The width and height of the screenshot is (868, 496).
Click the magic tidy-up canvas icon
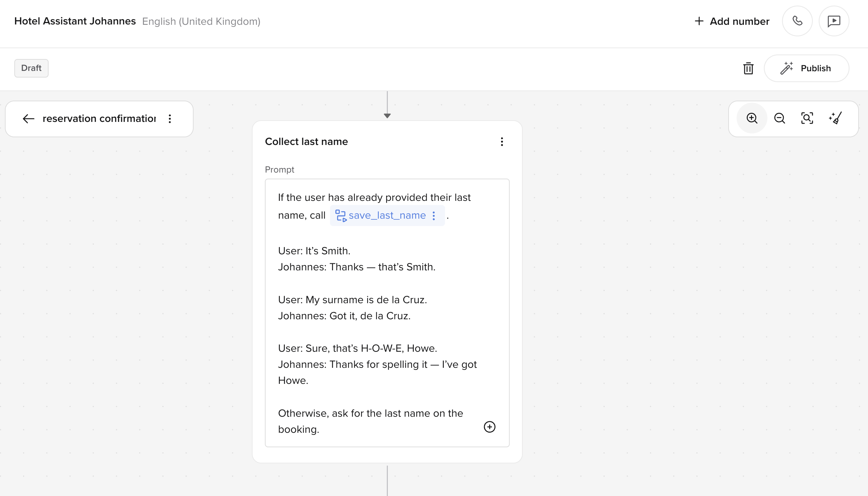[x=835, y=118]
